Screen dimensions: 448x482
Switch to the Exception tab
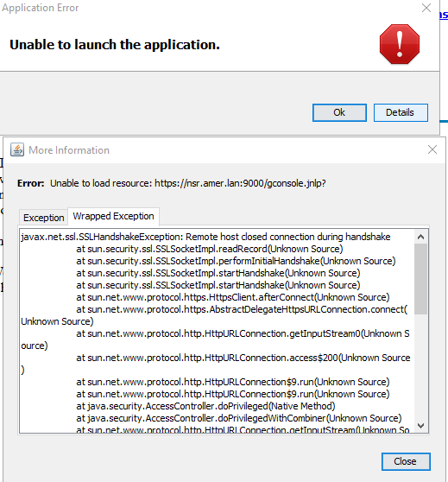[44, 218]
